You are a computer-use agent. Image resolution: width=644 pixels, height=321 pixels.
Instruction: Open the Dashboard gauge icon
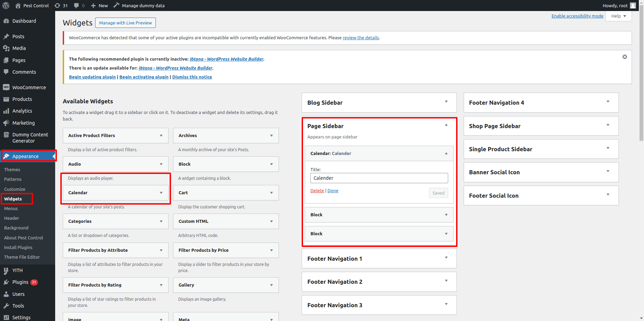tap(6, 21)
